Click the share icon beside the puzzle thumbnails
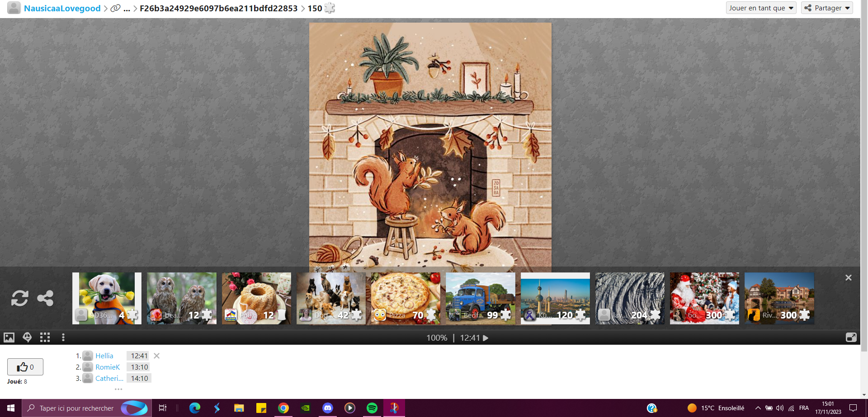Image resolution: width=868 pixels, height=417 pixels. [x=45, y=298]
